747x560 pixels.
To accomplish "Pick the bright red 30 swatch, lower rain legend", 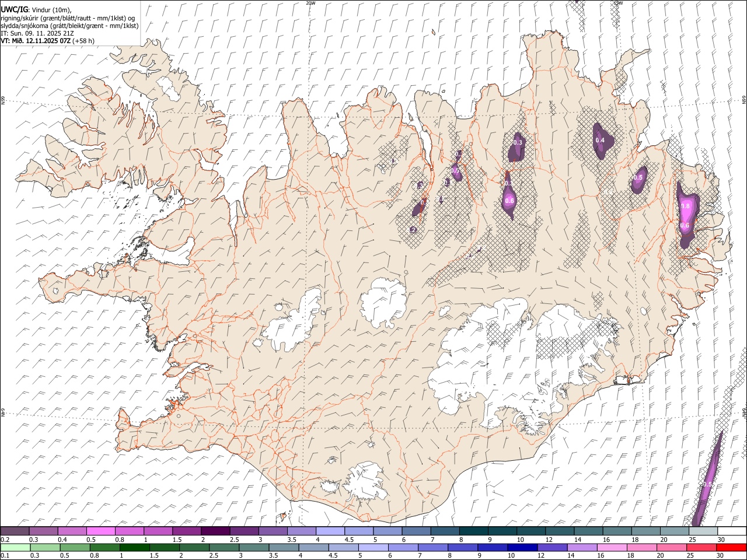I will 731,547.
